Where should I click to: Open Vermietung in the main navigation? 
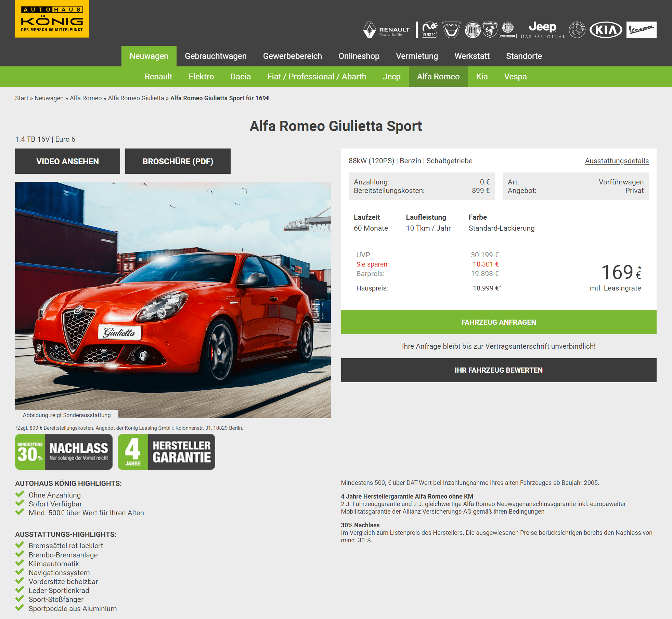[417, 56]
